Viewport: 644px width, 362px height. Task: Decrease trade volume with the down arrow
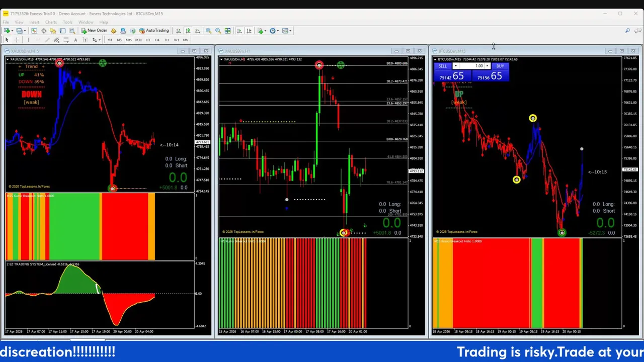click(x=455, y=66)
